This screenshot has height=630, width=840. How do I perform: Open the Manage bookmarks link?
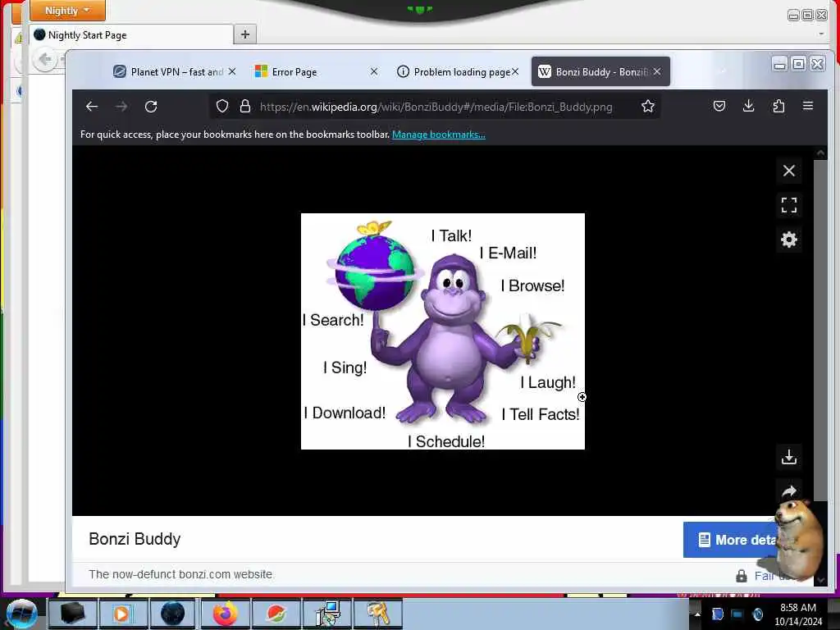tap(439, 135)
